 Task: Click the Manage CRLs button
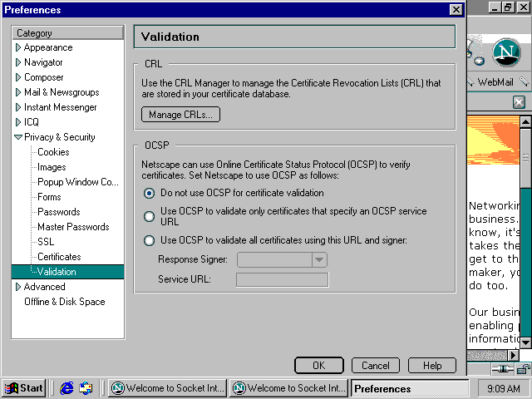click(x=180, y=115)
